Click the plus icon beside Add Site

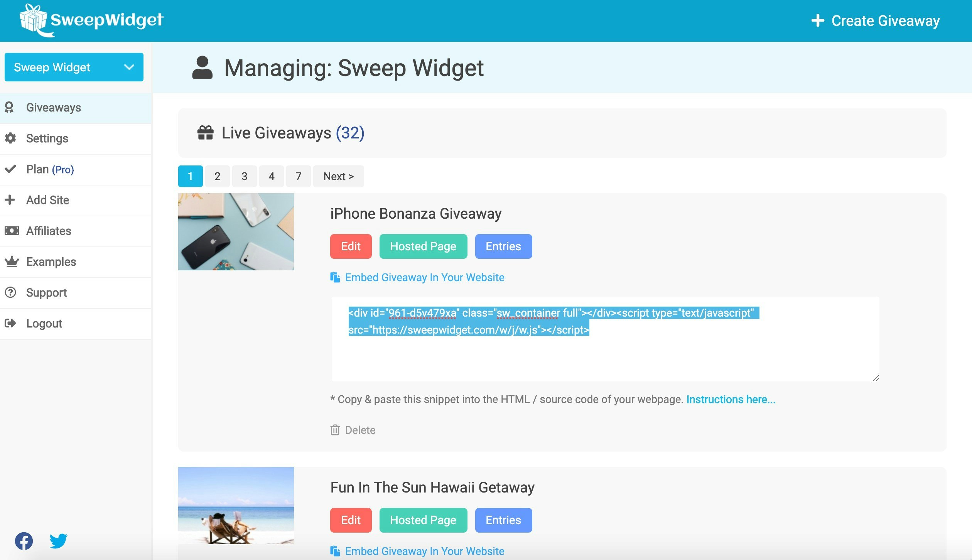coord(10,200)
